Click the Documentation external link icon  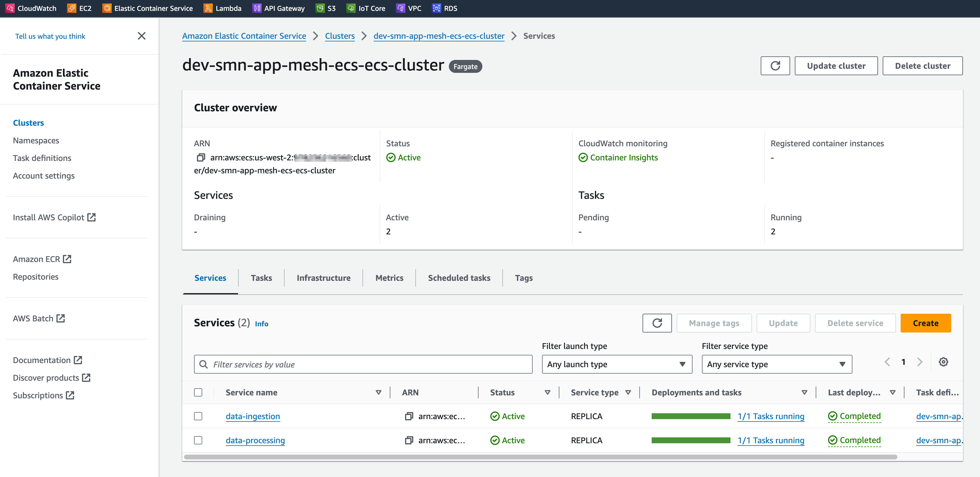click(78, 360)
